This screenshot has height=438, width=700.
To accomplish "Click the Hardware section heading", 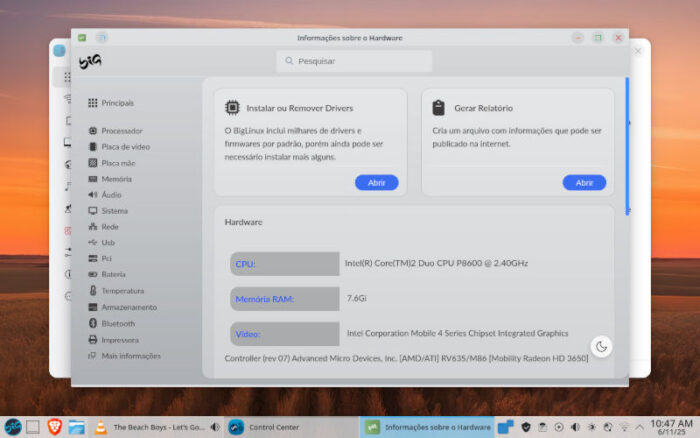I will click(x=243, y=222).
